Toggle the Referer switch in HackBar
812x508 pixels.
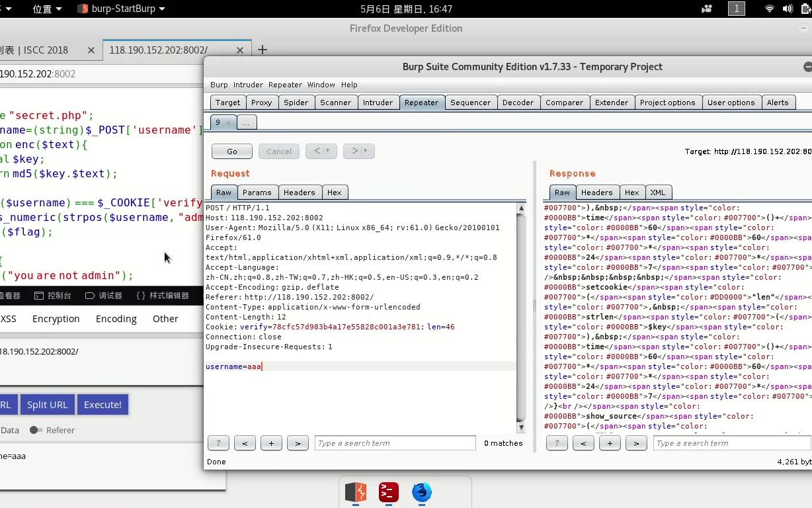coord(36,430)
